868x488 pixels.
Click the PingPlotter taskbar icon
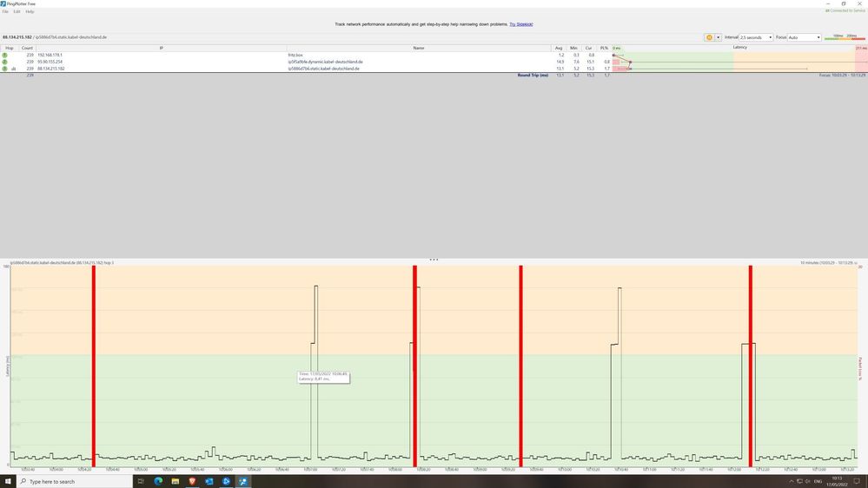pos(243,481)
